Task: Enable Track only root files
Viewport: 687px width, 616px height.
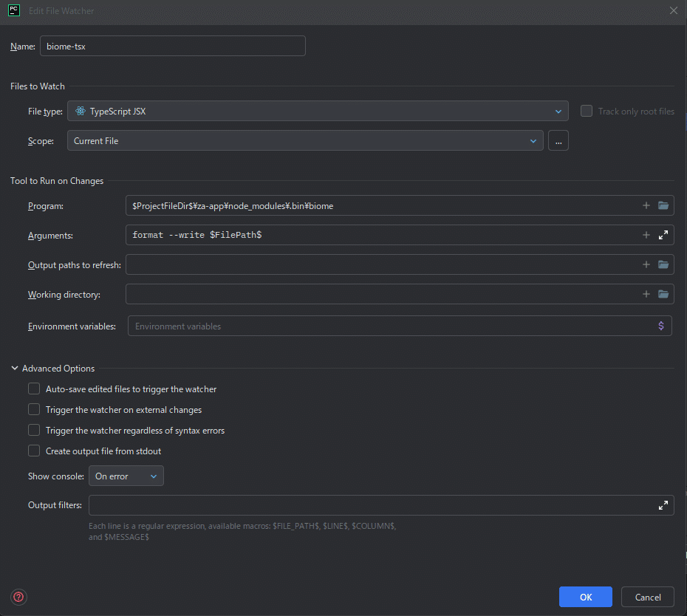Action: pyautogui.click(x=586, y=111)
